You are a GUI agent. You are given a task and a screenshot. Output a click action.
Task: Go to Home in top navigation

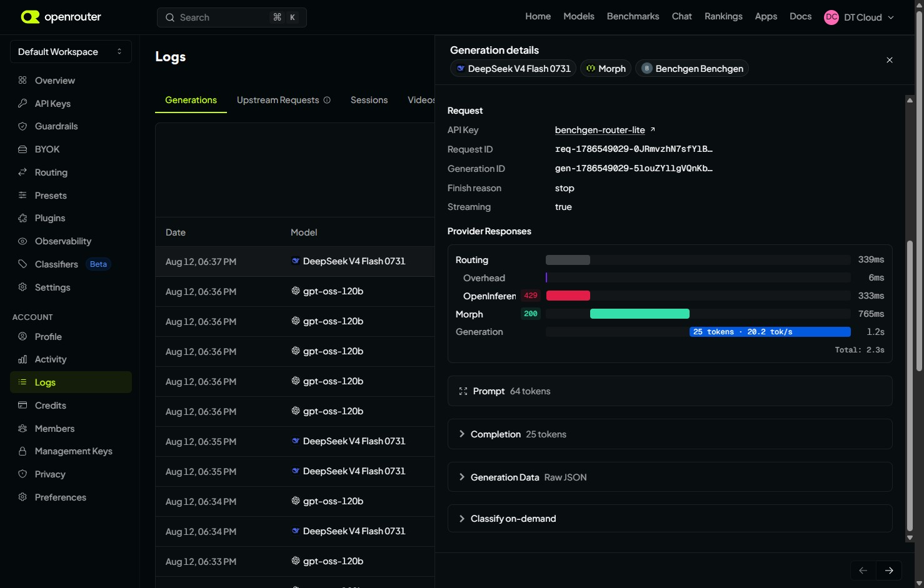538,16
